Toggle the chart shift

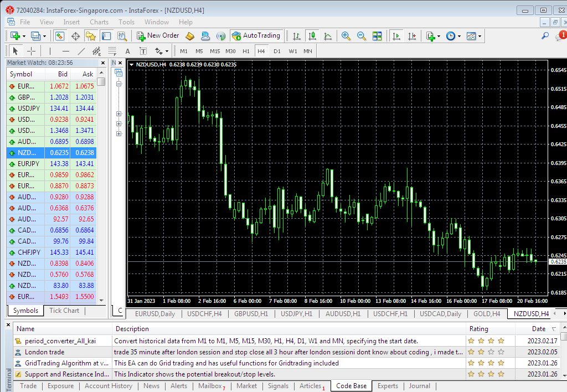point(411,36)
